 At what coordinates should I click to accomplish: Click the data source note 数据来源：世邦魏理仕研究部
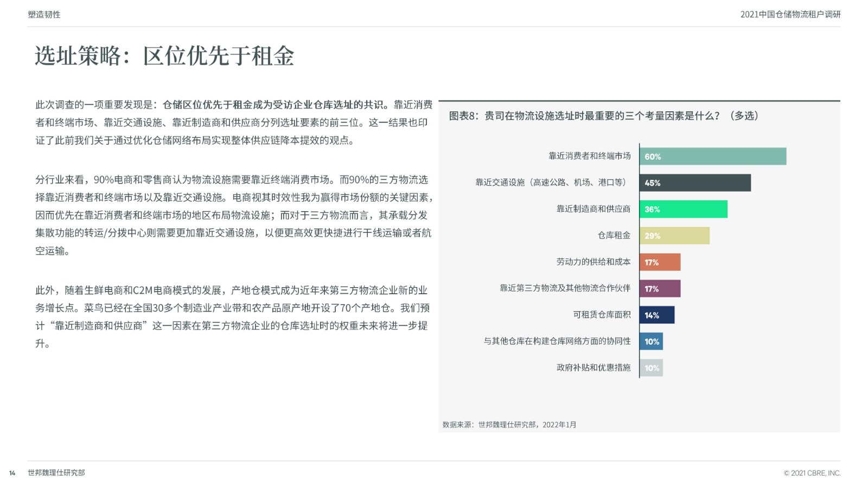pyautogui.click(x=509, y=424)
